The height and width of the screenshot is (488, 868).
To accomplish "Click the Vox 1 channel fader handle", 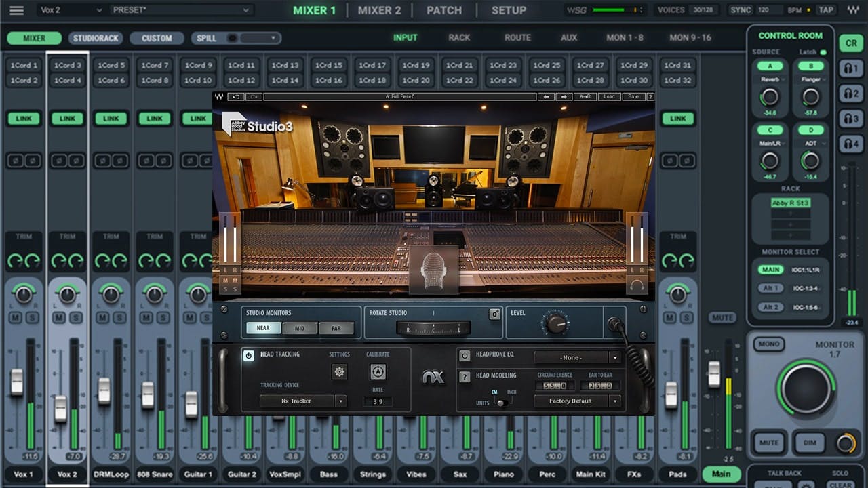I will pyautogui.click(x=17, y=382).
